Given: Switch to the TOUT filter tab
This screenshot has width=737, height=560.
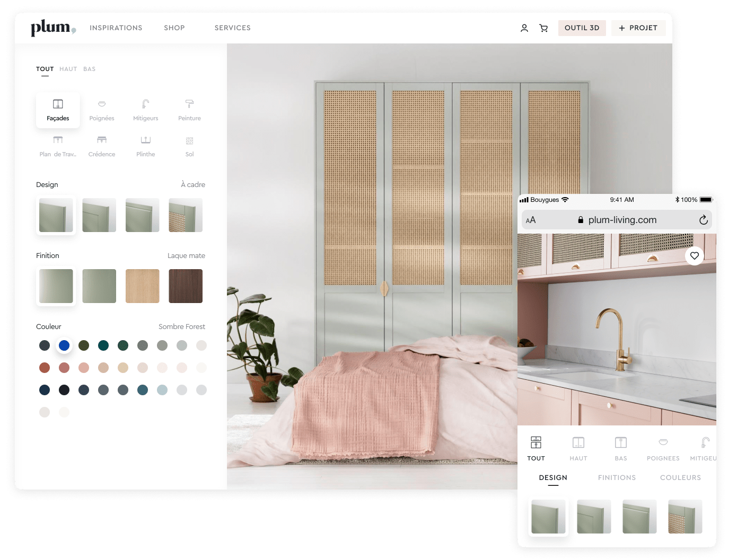Looking at the screenshot, I should click(45, 69).
